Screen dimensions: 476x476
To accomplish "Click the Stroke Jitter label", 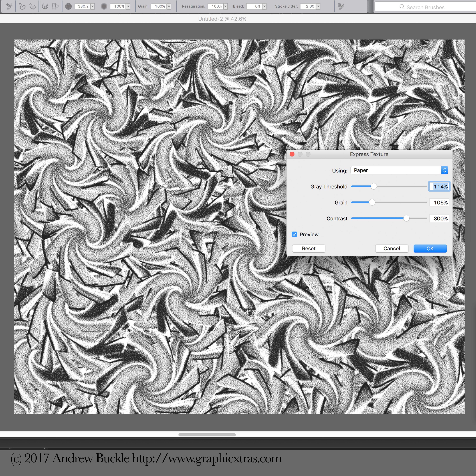I will click(x=287, y=6).
